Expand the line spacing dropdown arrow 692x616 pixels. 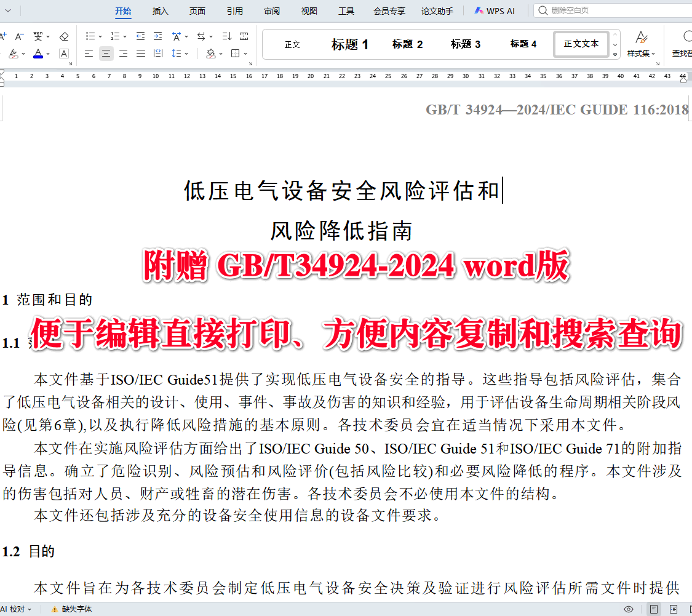(186, 54)
